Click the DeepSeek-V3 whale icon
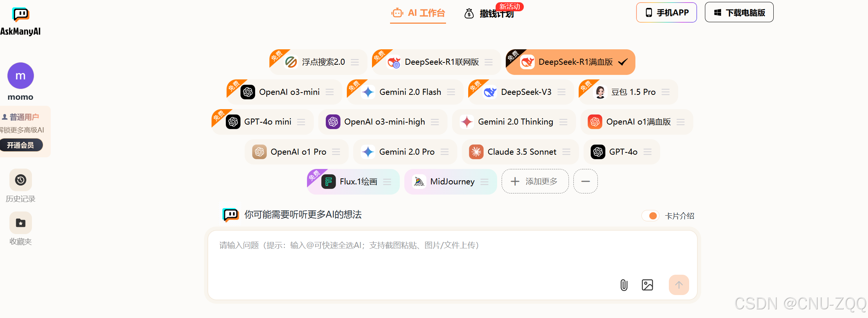This screenshot has width=868, height=318. pyautogui.click(x=490, y=92)
